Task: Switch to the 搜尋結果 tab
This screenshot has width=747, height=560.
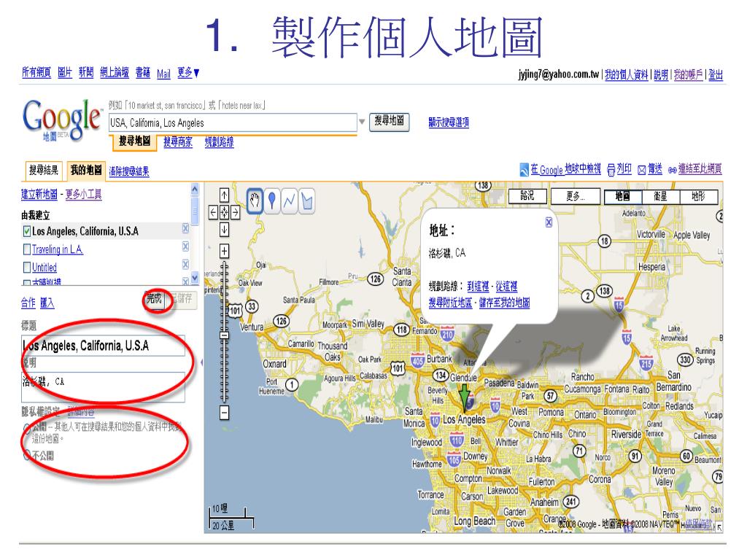Action: pos(43,170)
